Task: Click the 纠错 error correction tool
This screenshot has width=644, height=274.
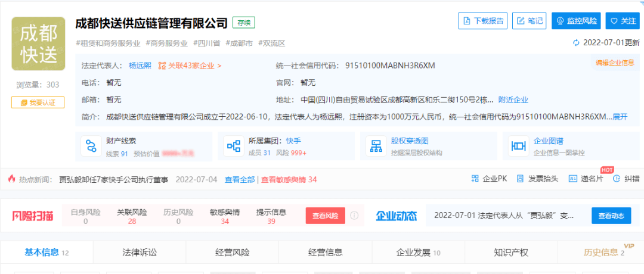Action: coord(626,179)
